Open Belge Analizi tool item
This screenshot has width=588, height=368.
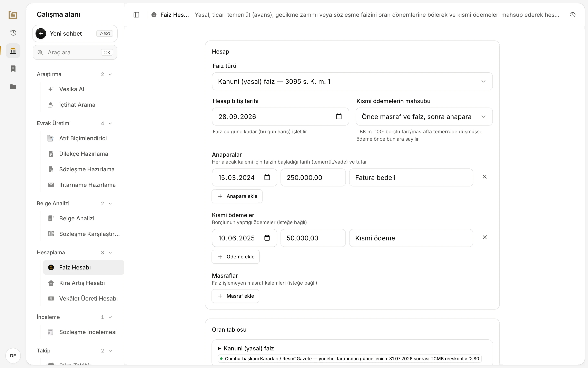[x=83, y=219]
